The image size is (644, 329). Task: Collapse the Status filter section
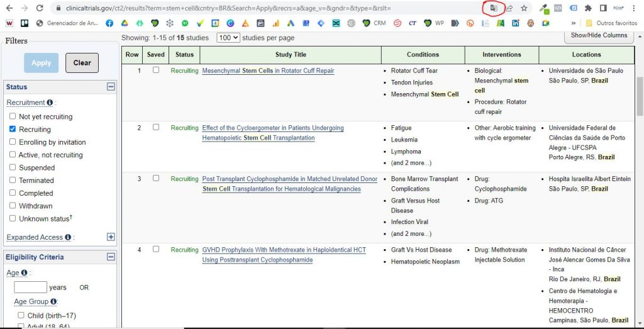(x=111, y=87)
